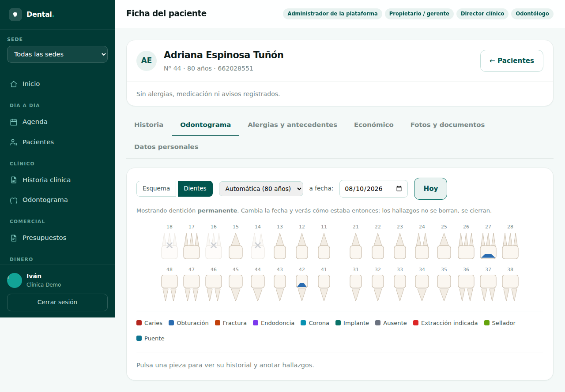Switch odontogram view to Dientes

click(195, 189)
